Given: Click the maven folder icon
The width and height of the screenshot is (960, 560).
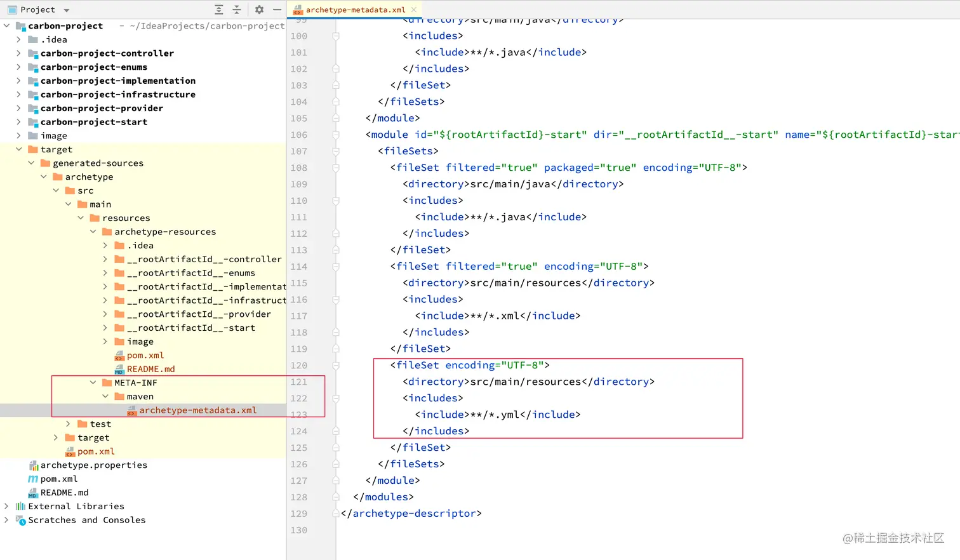Looking at the screenshot, I should (x=119, y=397).
